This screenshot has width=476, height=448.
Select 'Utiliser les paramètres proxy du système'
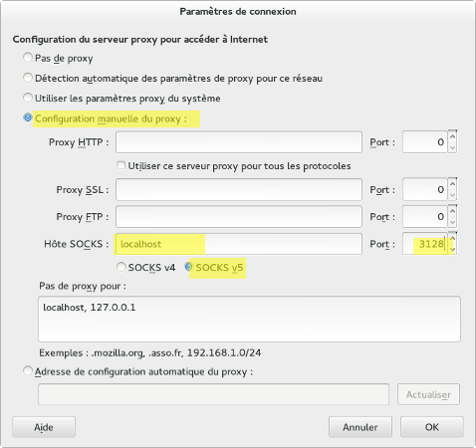28,98
